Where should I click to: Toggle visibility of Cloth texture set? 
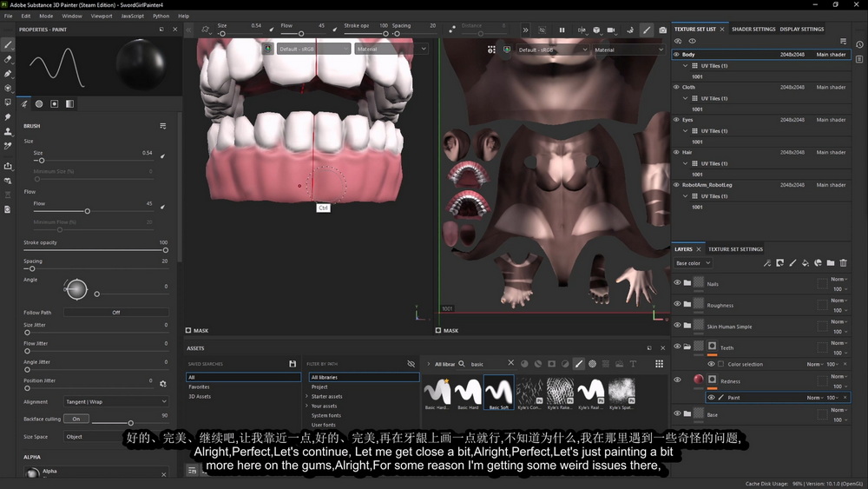point(676,87)
